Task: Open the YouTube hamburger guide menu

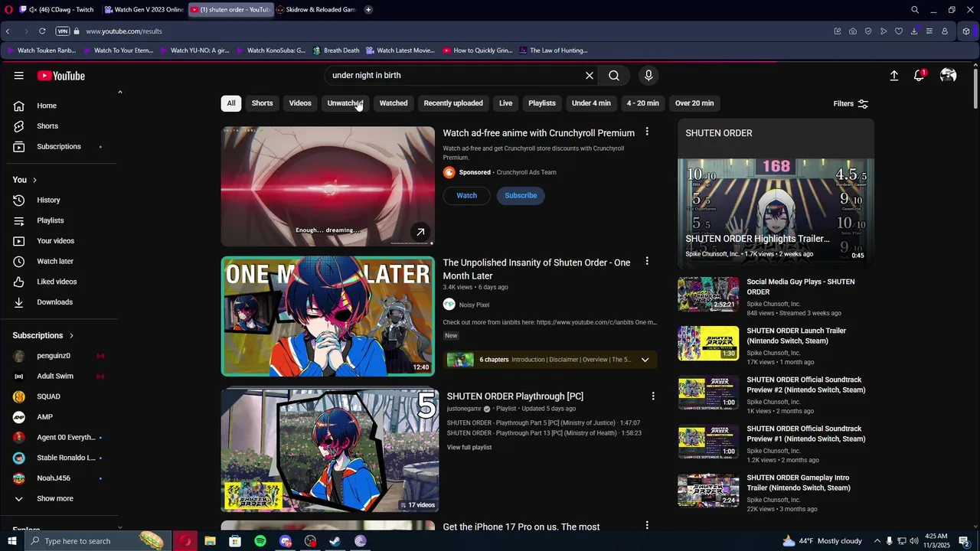Action: coord(18,76)
